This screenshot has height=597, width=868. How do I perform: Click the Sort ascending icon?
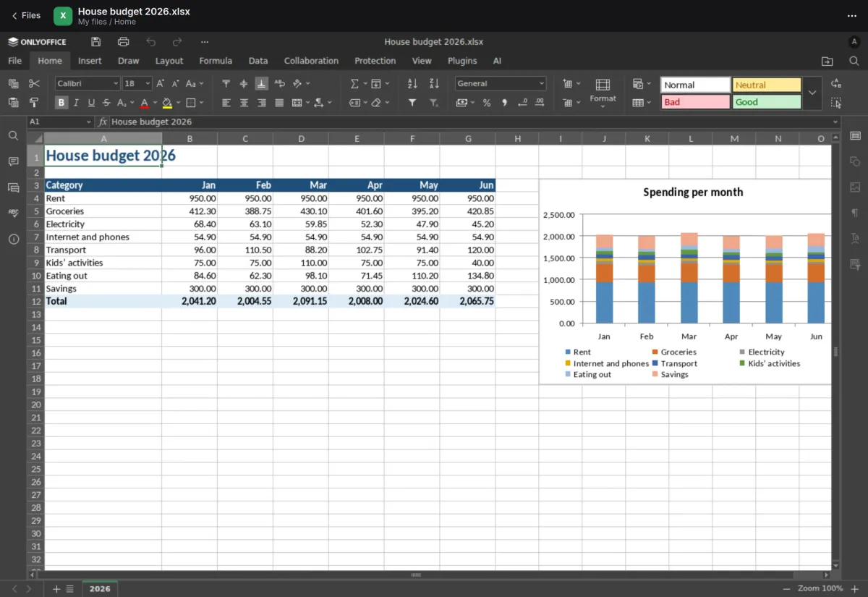(x=412, y=84)
